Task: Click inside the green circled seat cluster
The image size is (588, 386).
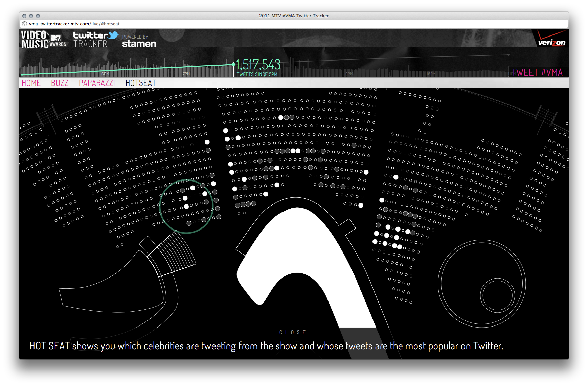Action: 186,206
